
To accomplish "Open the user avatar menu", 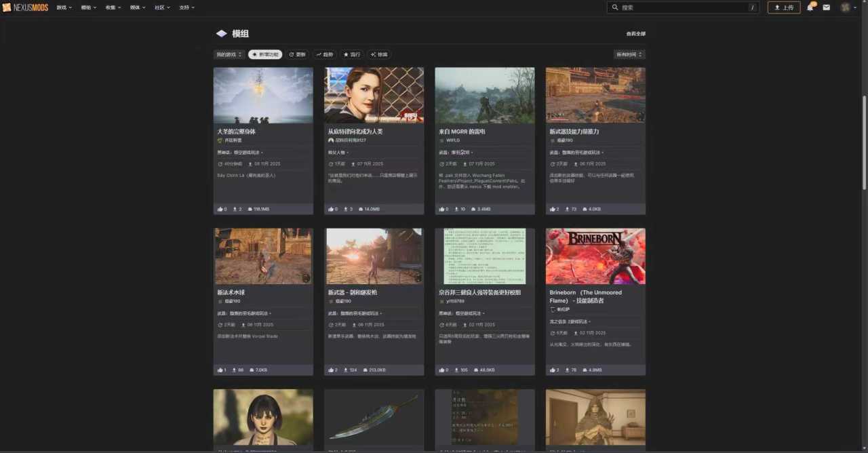I will (846, 7).
